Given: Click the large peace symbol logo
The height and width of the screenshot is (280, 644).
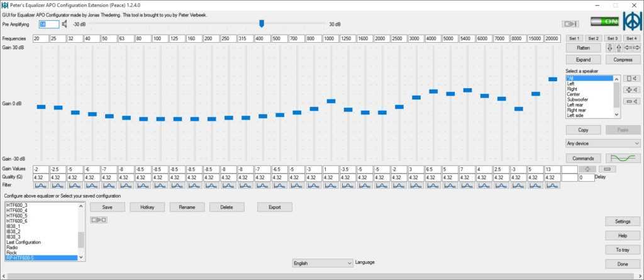Looking at the screenshot, I should [x=632, y=20].
